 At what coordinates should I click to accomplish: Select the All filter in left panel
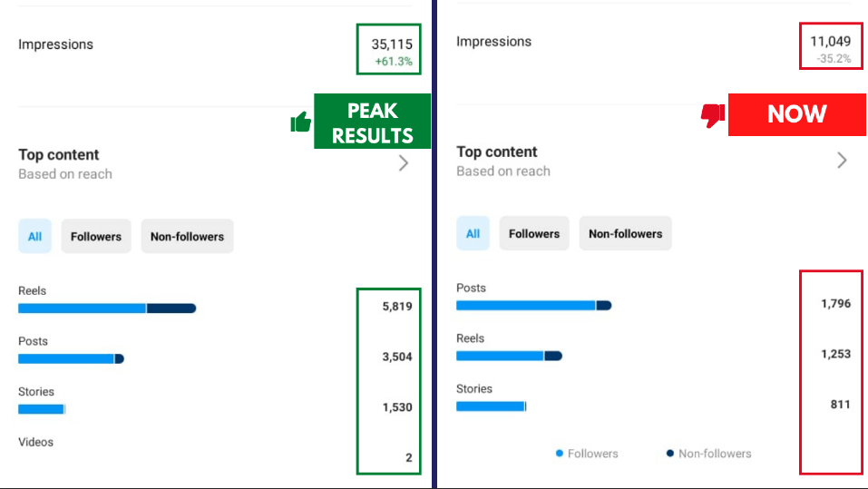[34, 237]
